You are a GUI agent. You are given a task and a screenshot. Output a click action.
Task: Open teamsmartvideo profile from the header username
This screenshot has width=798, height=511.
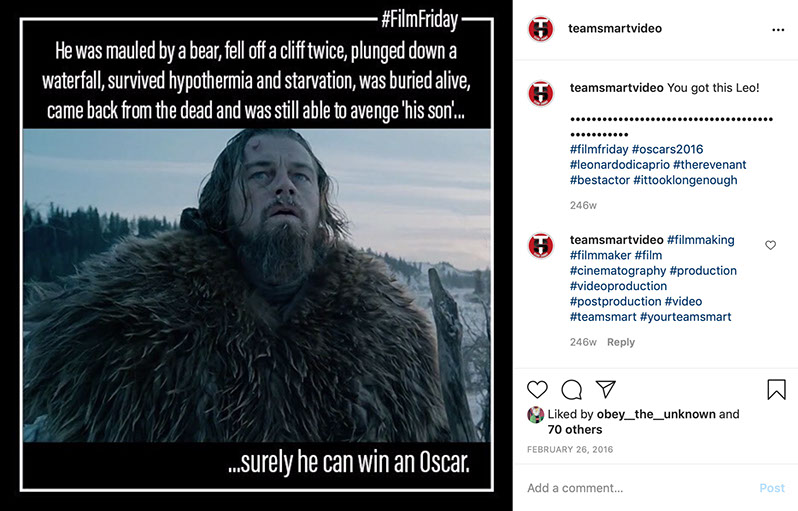pyautogui.click(x=614, y=29)
